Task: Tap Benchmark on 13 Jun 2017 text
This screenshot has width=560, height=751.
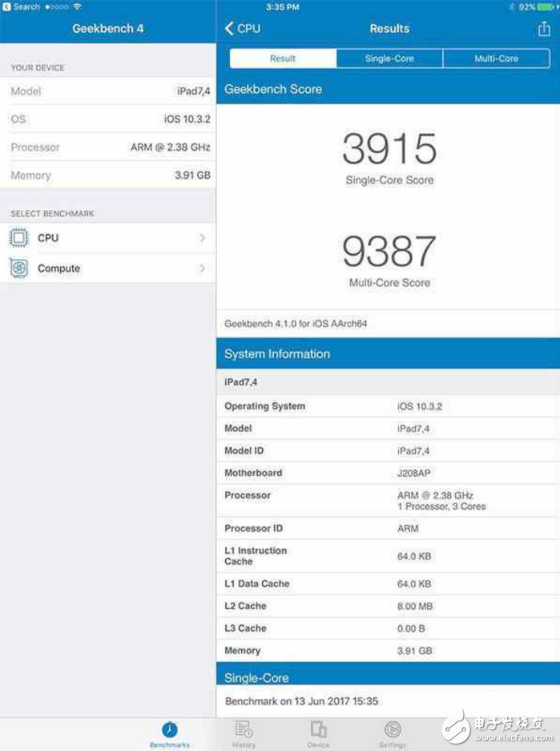Action: click(301, 701)
